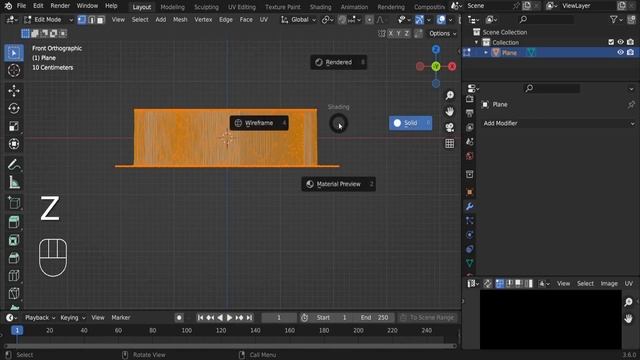Enable edge select mode
Image resolution: width=640 pixels, height=360 pixels.
[91, 20]
